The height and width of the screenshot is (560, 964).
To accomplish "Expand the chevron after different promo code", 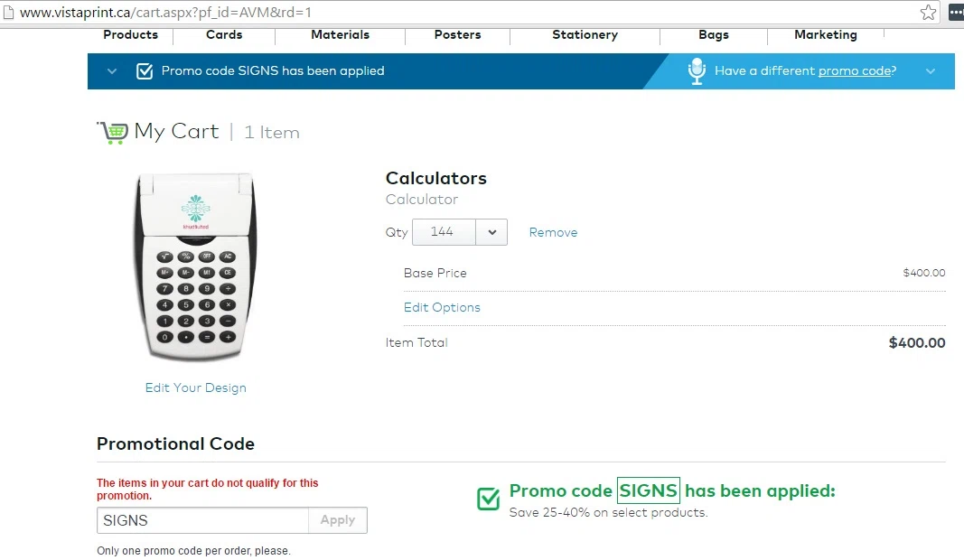I will click(x=931, y=71).
